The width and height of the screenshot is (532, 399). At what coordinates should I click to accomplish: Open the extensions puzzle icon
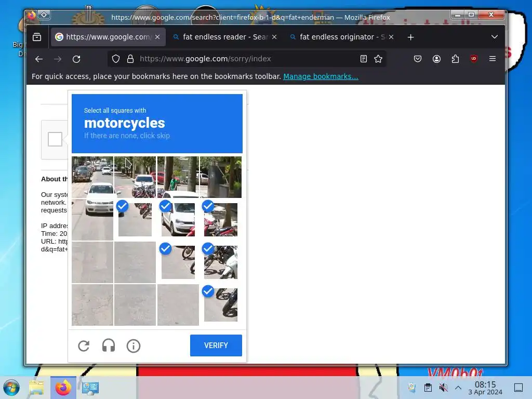[x=455, y=59]
